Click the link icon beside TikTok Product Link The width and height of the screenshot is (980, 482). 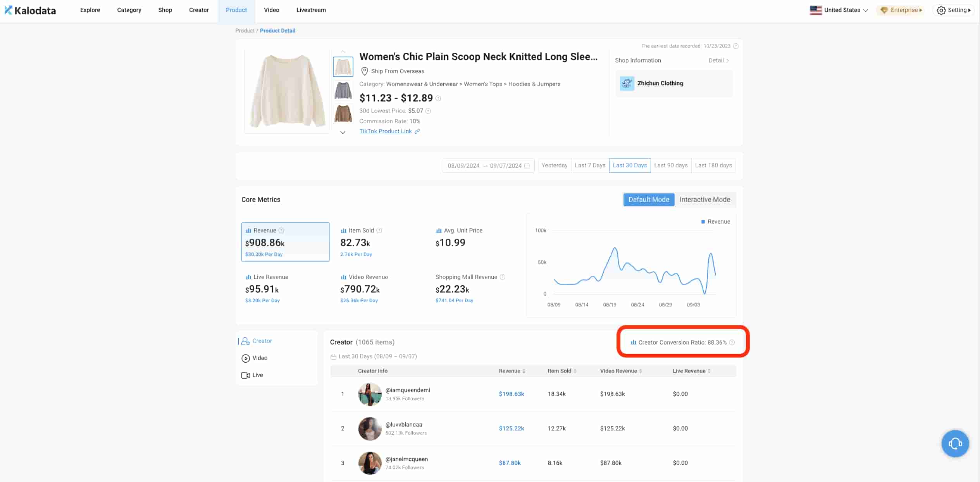pyautogui.click(x=417, y=131)
